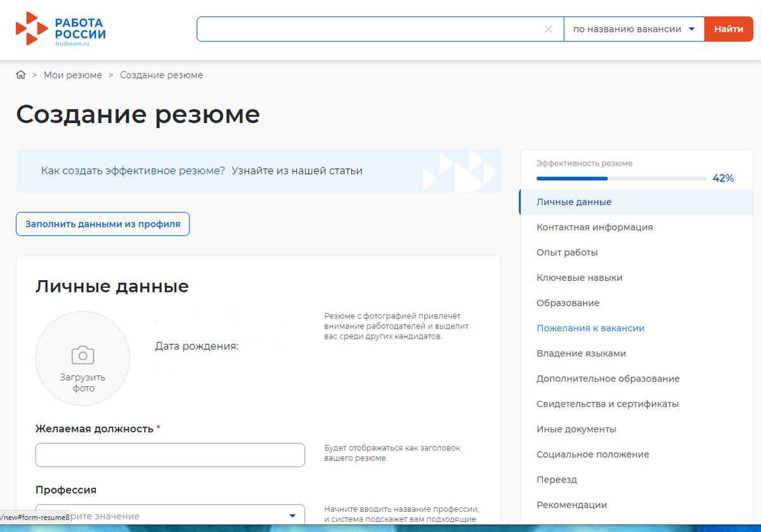Image resolution: width=761 pixels, height=532 pixels.
Task: Open the 'Ключевые навыки' section
Action: point(580,277)
